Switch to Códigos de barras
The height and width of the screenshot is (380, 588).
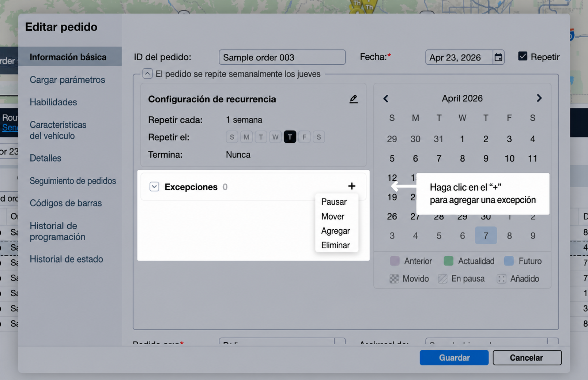[66, 203]
